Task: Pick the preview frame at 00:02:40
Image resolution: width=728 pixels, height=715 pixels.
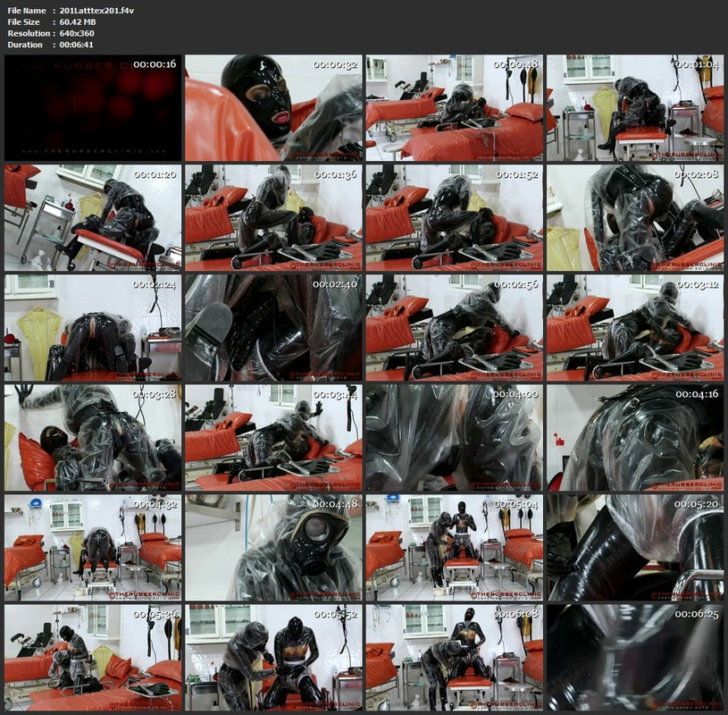Action: [x=273, y=327]
